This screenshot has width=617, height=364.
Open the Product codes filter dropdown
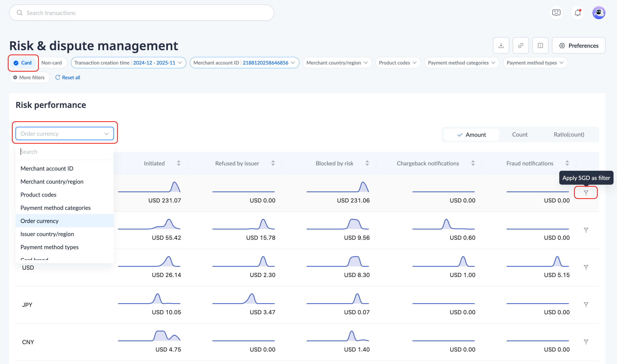pos(398,63)
